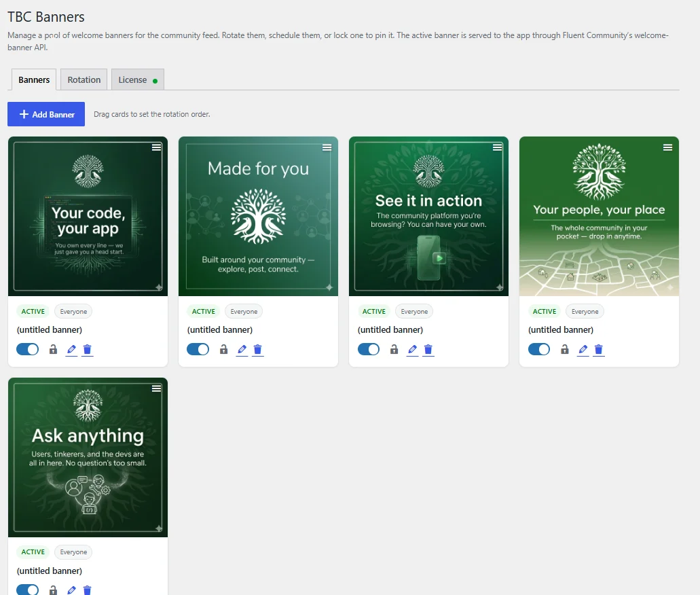Viewport: 700px width, 595px height.
Task: Lock the 'Made for you' banner
Action: [223, 349]
